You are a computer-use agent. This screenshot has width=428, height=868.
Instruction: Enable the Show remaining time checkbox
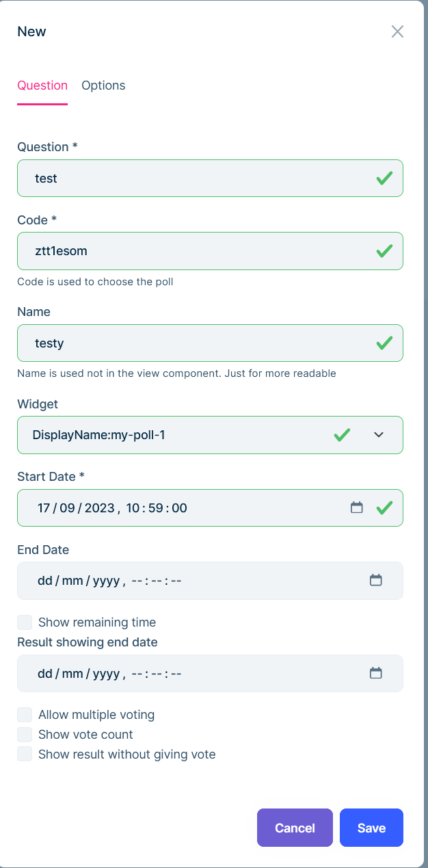(x=25, y=622)
